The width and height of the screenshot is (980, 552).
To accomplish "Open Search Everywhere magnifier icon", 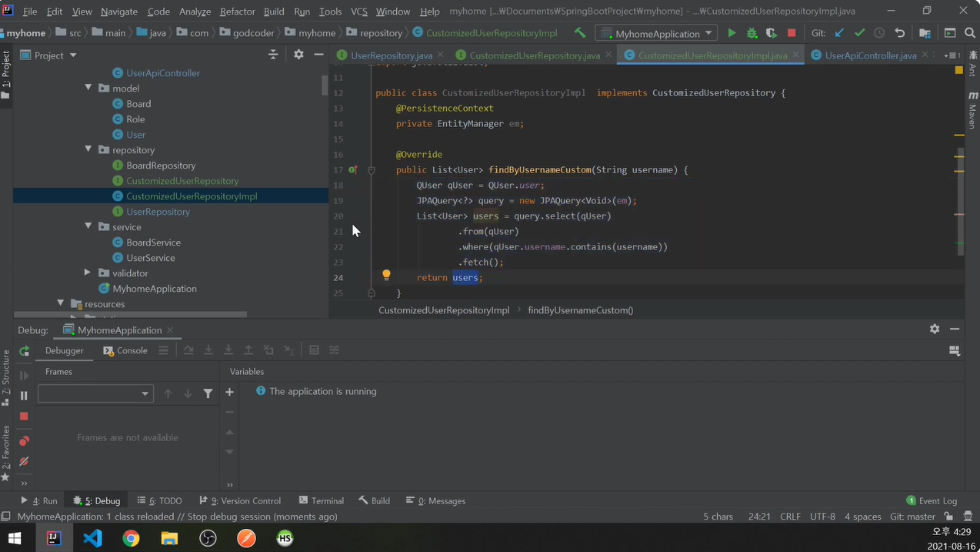I will coord(970,33).
